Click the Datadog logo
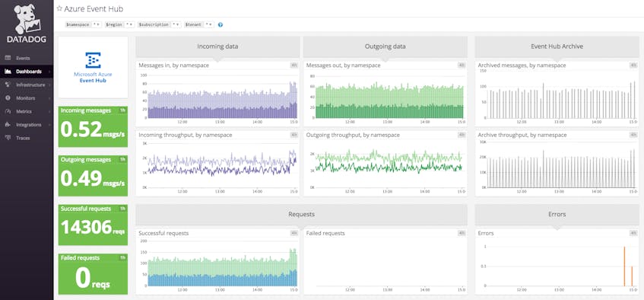 click(27, 23)
